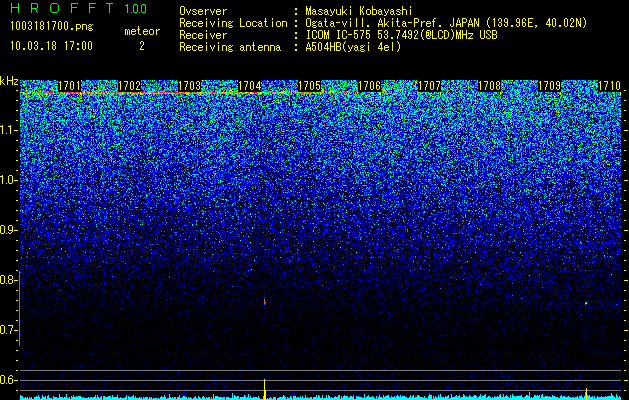Image resolution: width=629 pixels, height=400 pixels.
Task: Click the meteor count value 2
Action: [142, 46]
